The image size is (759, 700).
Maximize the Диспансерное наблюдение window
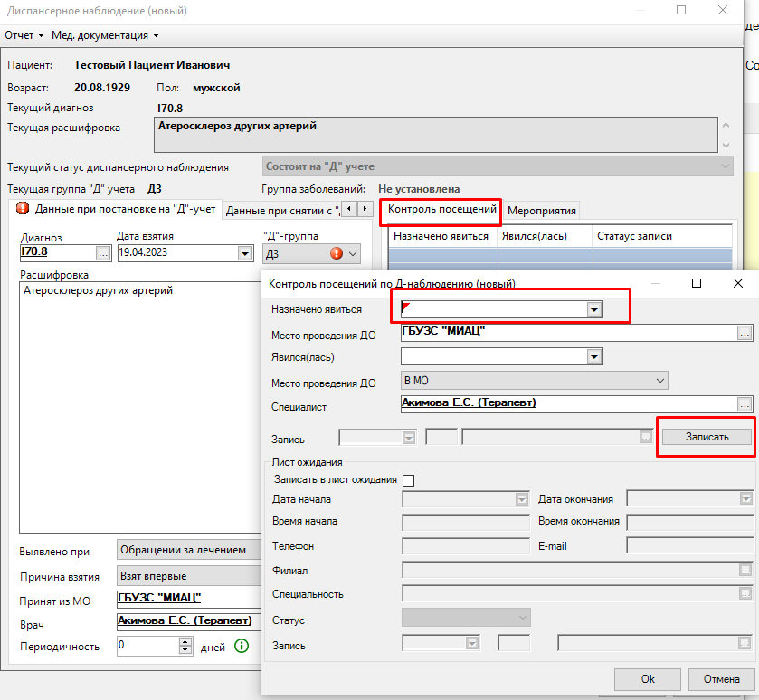click(681, 10)
